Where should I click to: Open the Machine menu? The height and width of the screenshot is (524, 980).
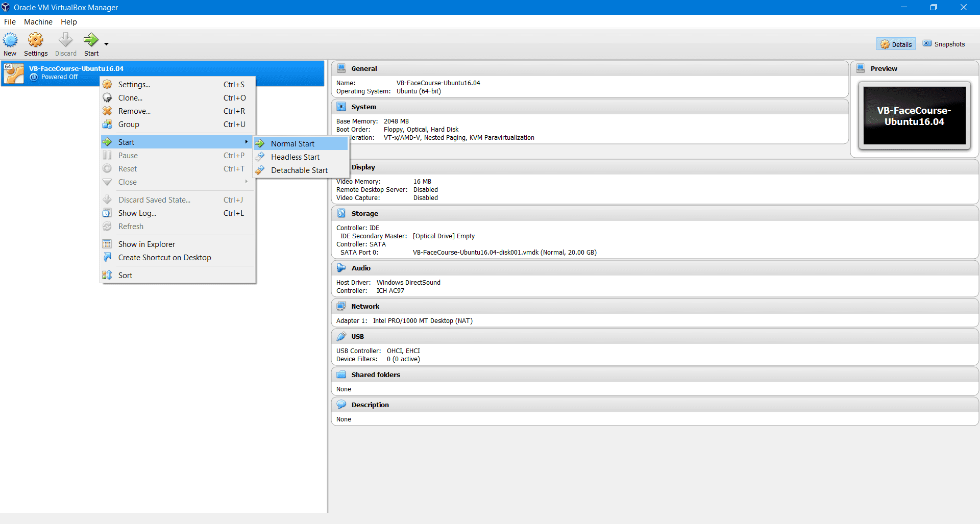[38, 22]
